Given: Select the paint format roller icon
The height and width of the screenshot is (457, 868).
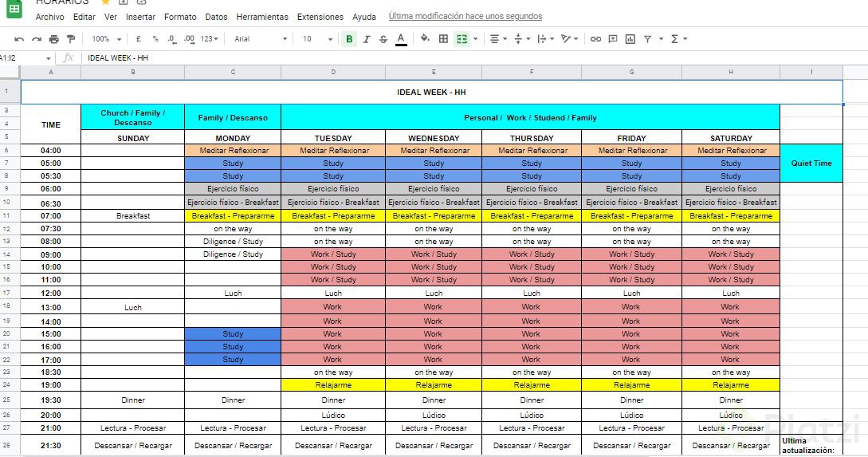Looking at the screenshot, I should [x=71, y=39].
